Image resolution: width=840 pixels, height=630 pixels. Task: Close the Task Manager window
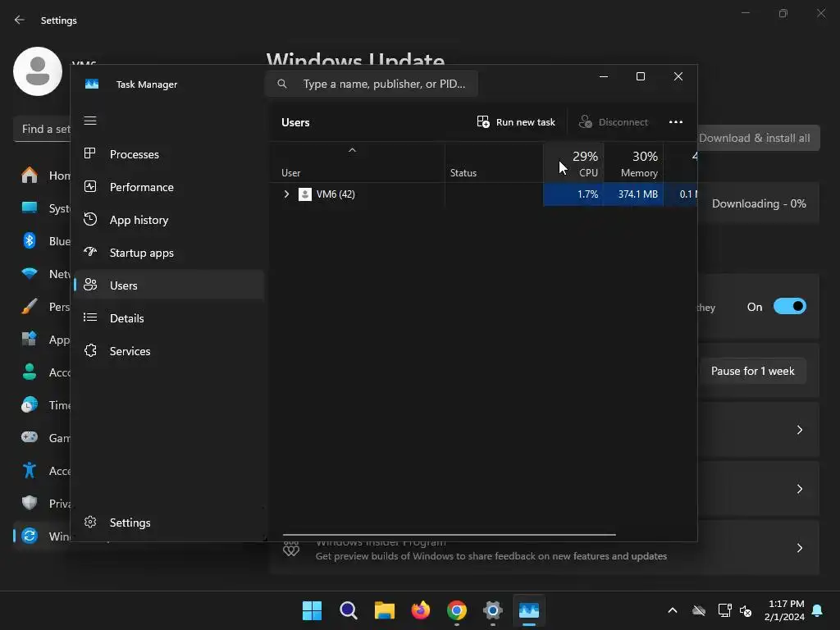click(x=678, y=76)
